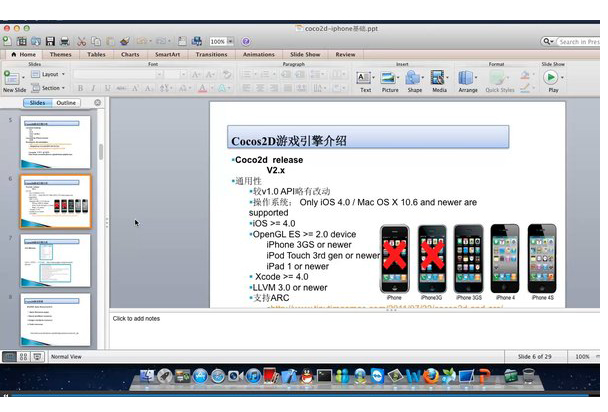The height and width of the screenshot is (412, 608).
Task: Click the Shape insert icon
Action: point(413,78)
